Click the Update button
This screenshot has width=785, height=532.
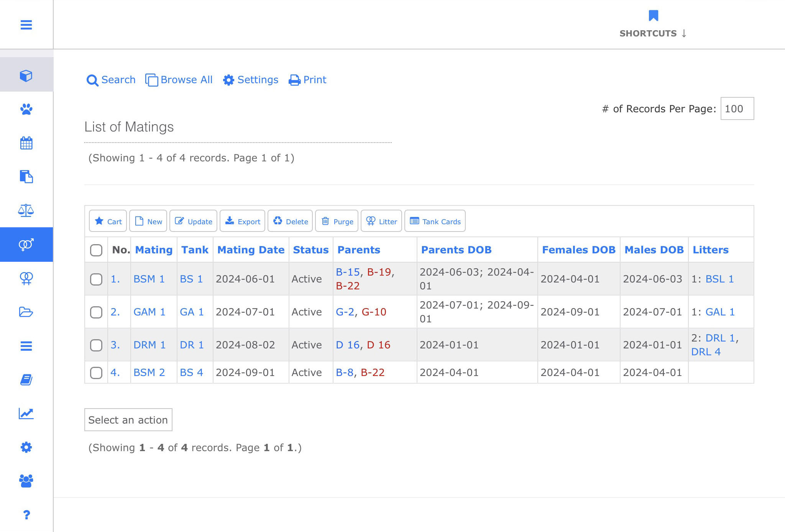(194, 221)
